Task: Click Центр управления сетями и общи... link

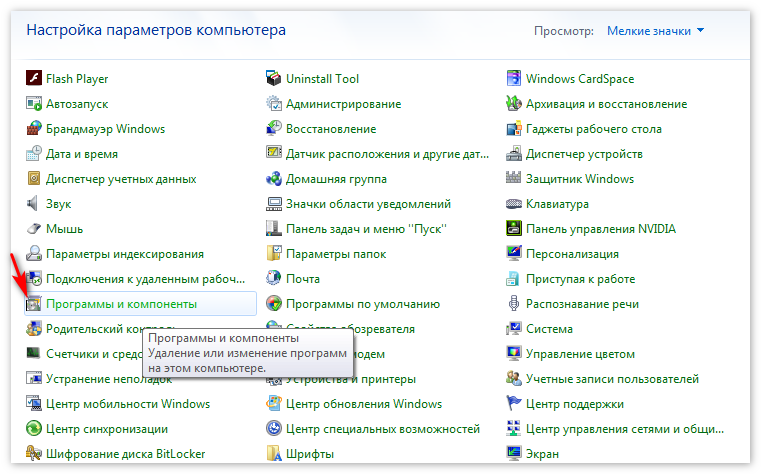Action: [x=625, y=429]
